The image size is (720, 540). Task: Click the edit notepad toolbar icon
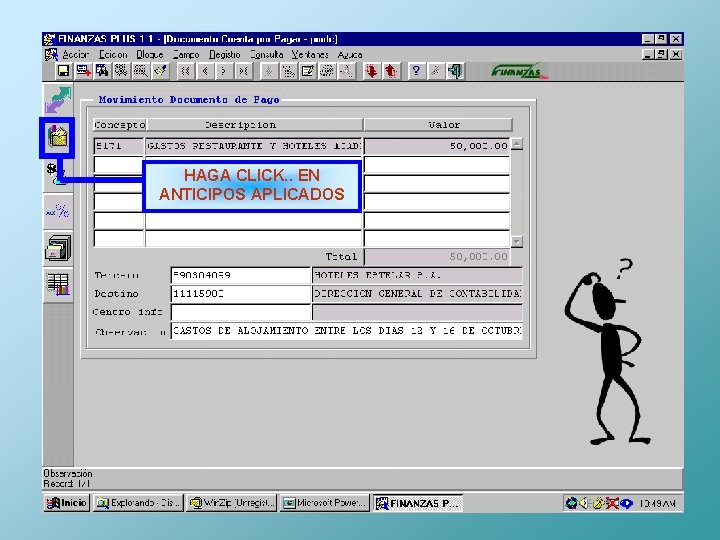point(308,71)
